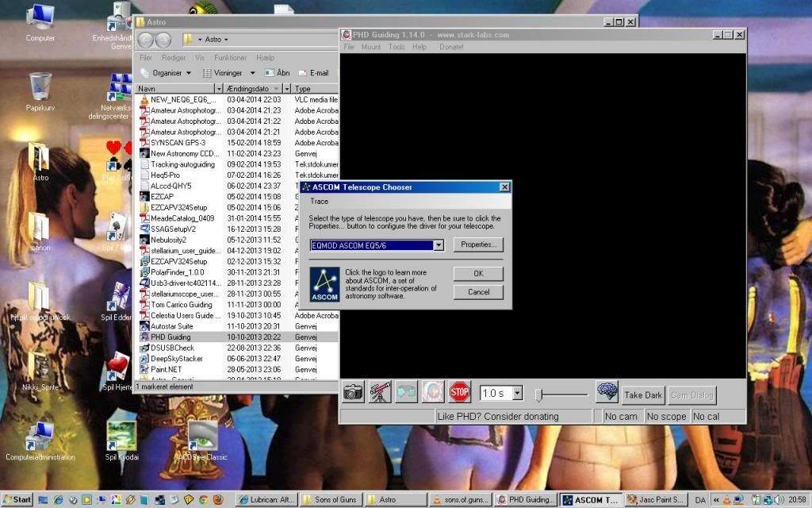Click the loop exposure arrow icon

[406, 392]
